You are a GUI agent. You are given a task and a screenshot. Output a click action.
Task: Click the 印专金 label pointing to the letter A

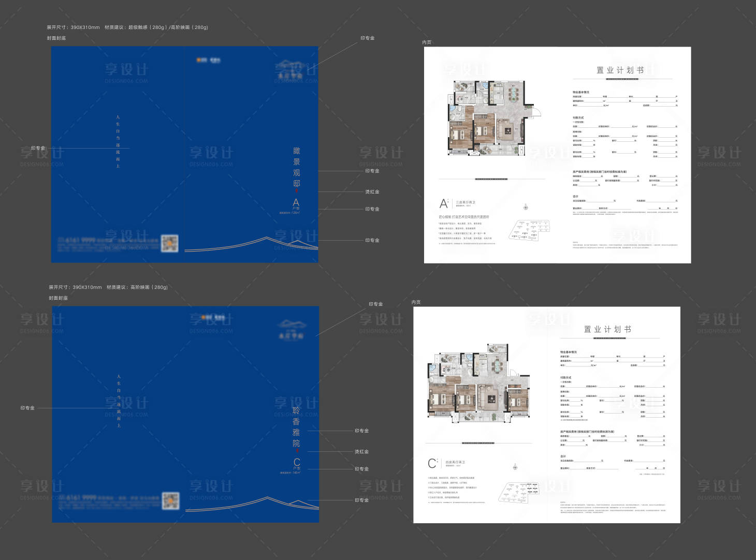point(372,209)
